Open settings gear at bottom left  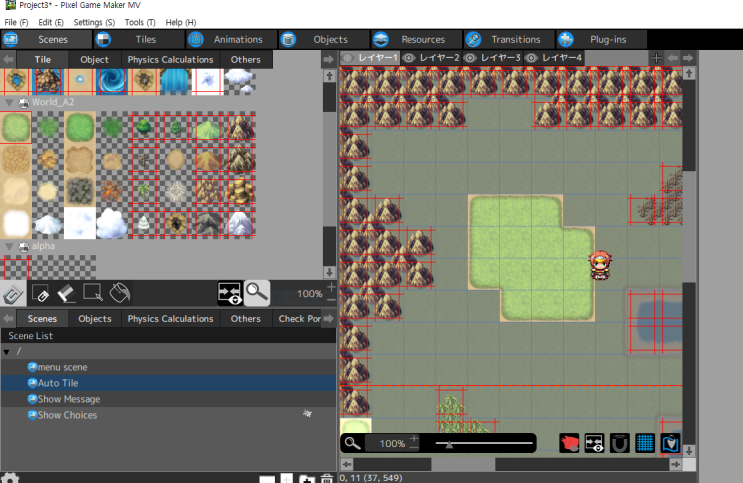[9, 478]
